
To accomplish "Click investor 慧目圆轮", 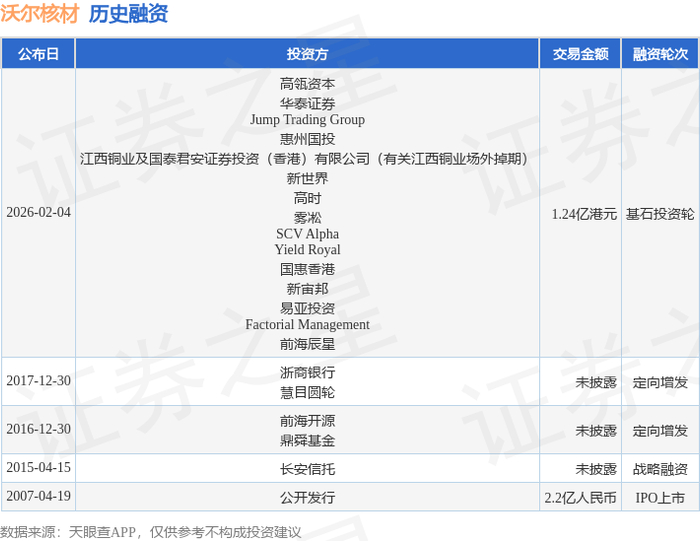I will click(307, 392).
